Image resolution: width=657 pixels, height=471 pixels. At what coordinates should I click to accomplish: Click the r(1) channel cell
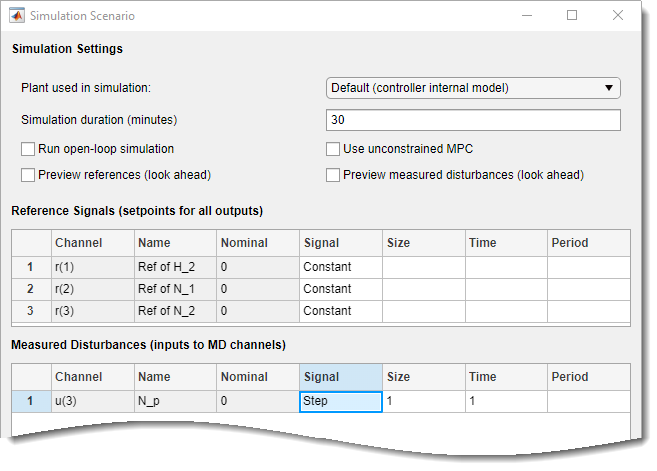coord(93,267)
